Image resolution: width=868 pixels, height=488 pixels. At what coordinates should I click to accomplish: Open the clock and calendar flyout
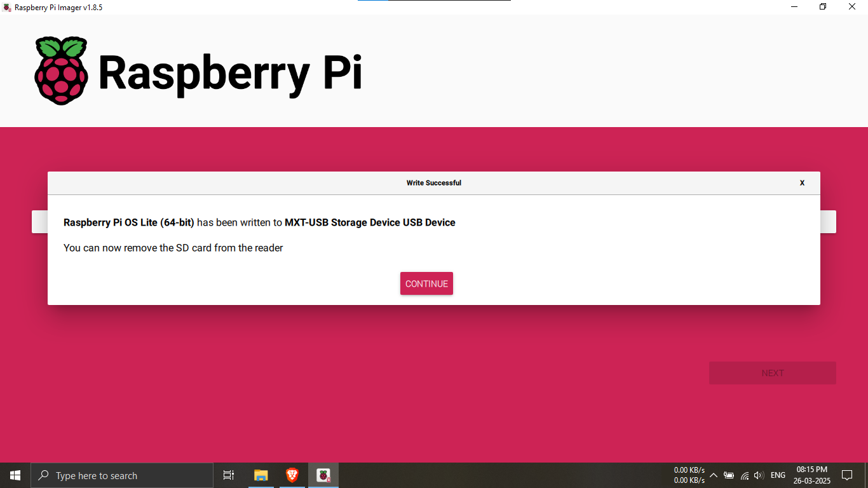pyautogui.click(x=811, y=475)
